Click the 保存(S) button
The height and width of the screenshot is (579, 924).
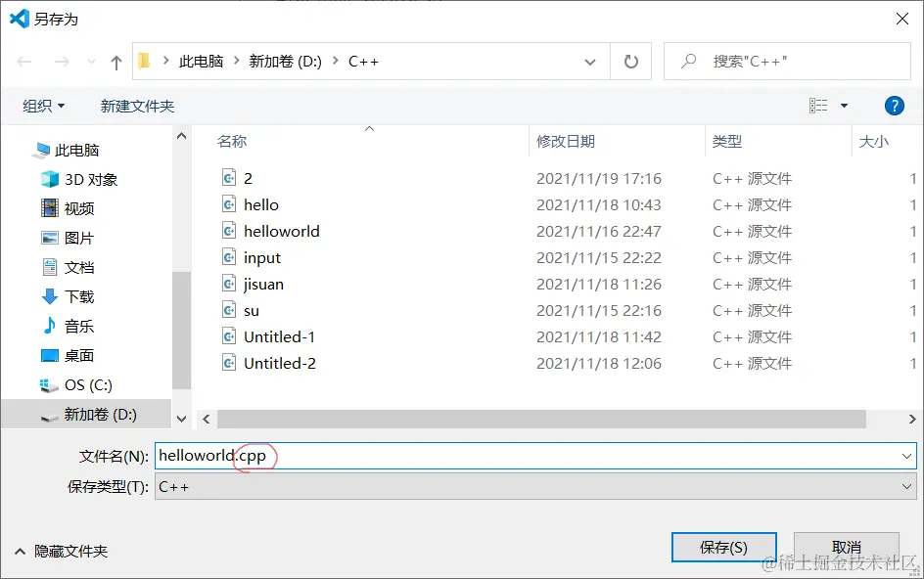pyautogui.click(x=723, y=548)
